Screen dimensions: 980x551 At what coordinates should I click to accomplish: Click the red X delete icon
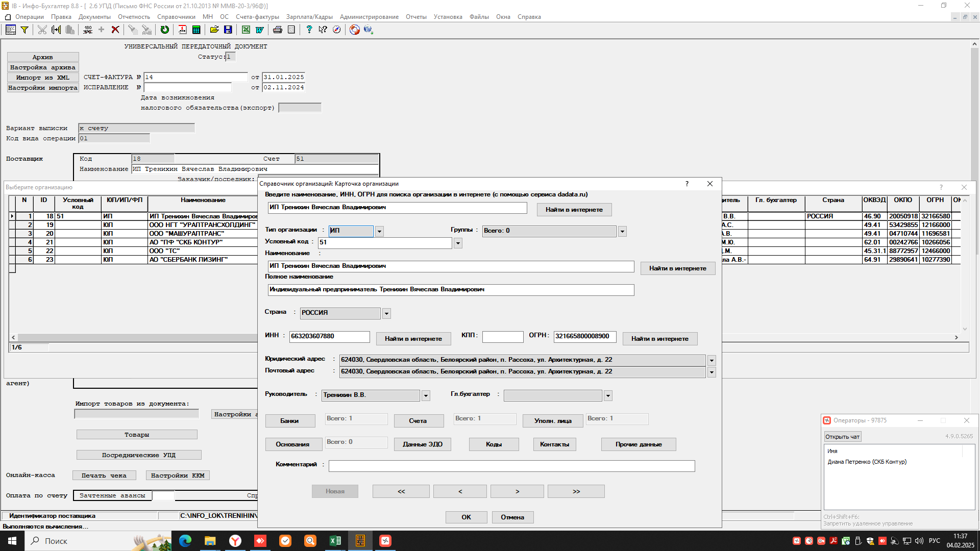pos(115,30)
